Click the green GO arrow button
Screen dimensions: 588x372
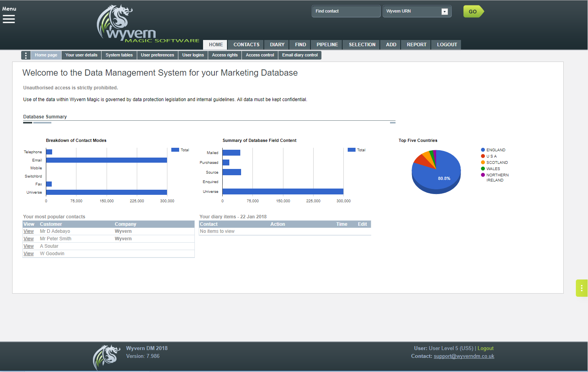474,11
